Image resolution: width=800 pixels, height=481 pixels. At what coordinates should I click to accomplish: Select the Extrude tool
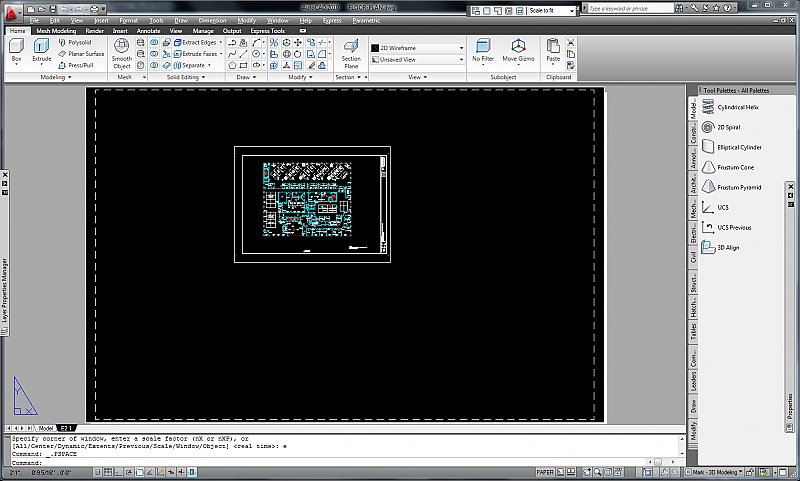pos(41,50)
